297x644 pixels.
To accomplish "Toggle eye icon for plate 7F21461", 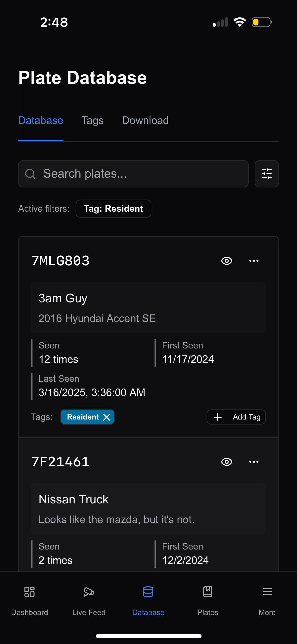I will [227, 462].
